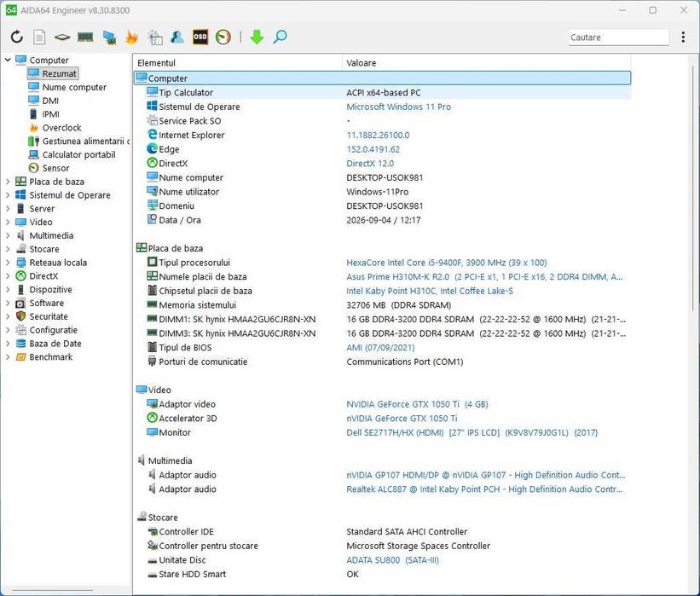The image size is (700, 596).
Task: Select Overclock in the tree
Action: point(61,127)
